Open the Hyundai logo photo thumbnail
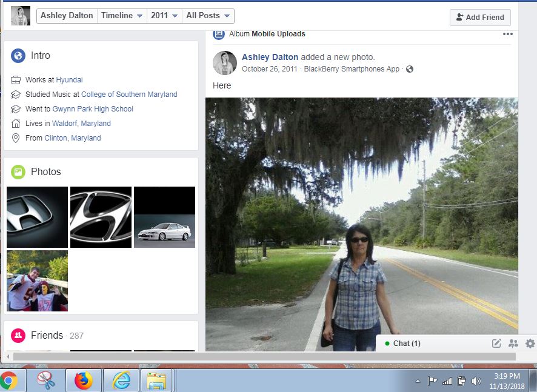Screen dimensions: 537x392 [101, 217]
